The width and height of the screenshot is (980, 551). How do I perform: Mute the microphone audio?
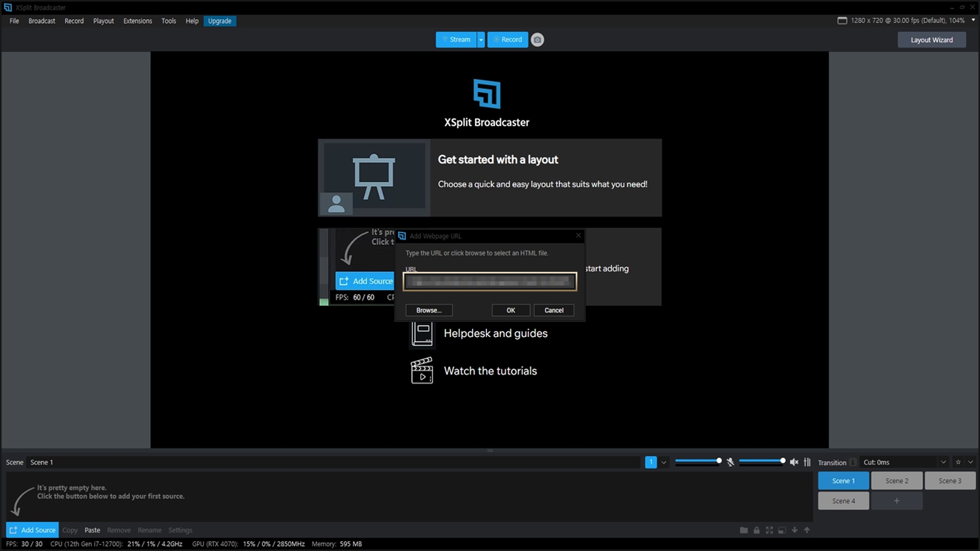[731, 462]
